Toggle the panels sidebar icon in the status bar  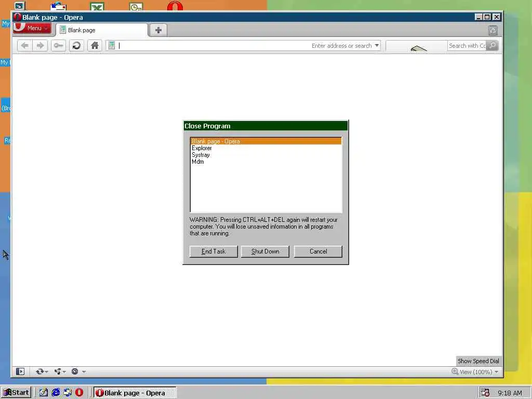[x=20, y=371]
